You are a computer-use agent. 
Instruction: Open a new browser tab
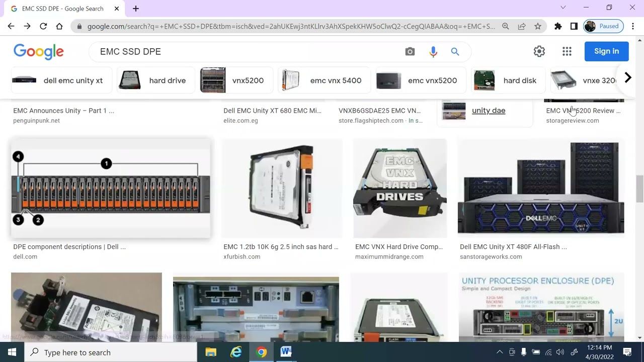[136, 9]
